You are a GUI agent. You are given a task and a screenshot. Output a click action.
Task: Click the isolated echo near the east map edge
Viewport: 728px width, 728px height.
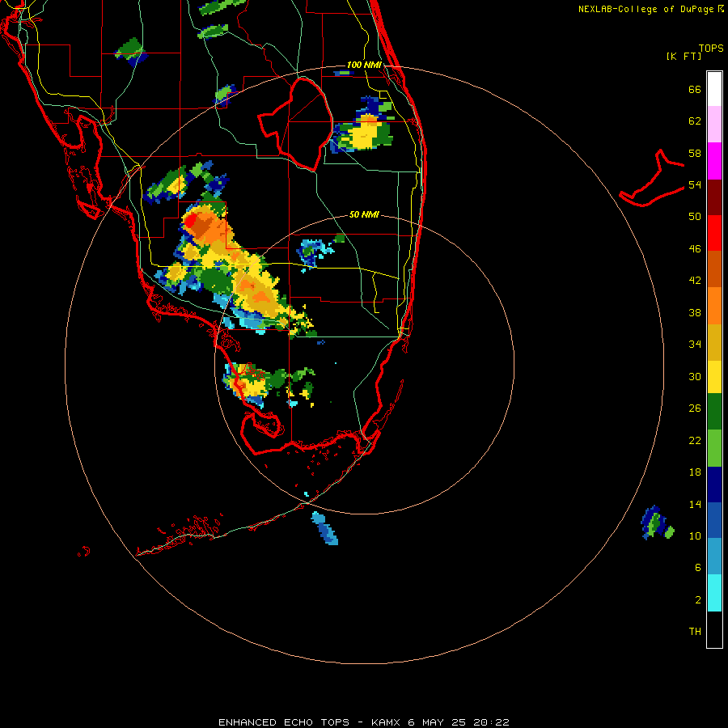click(657, 523)
